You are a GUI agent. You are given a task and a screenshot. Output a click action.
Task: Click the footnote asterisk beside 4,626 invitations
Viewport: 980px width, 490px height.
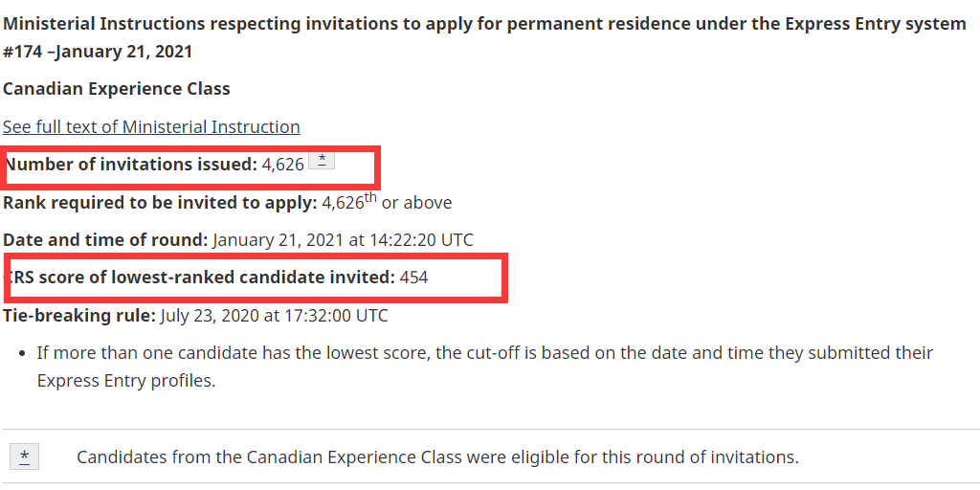click(322, 161)
